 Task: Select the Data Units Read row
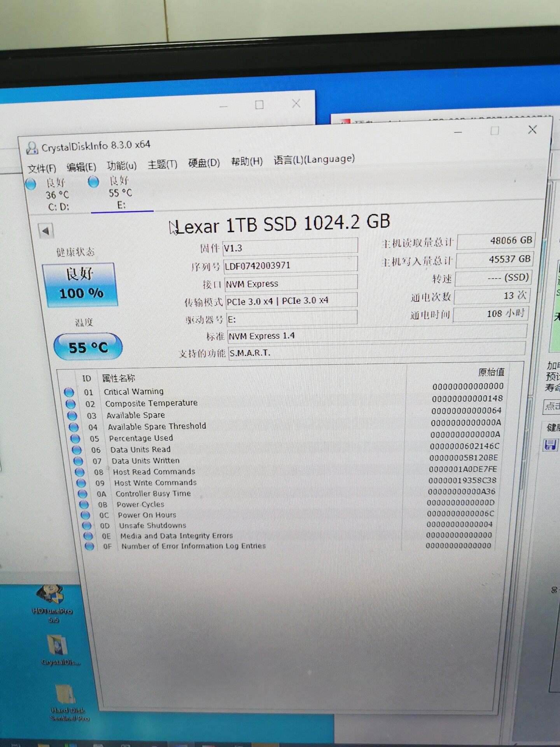(285, 448)
